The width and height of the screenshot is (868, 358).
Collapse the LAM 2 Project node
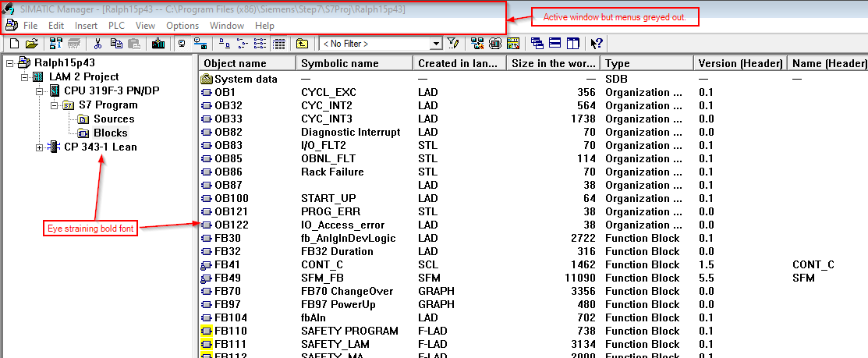point(24,76)
